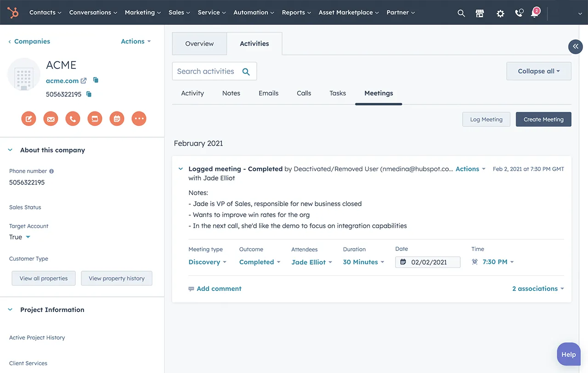This screenshot has width=588, height=373.
Task: Open the Conversations menu
Action: (93, 12)
